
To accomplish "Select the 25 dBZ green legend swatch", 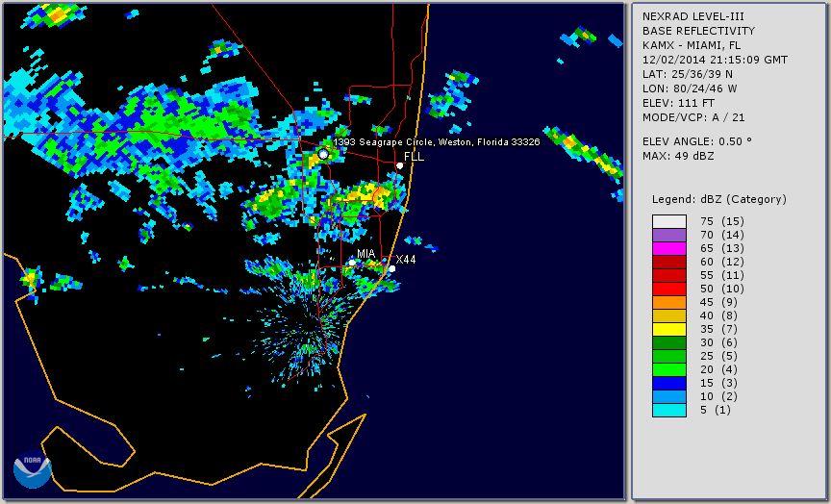I will pos(668,356).
